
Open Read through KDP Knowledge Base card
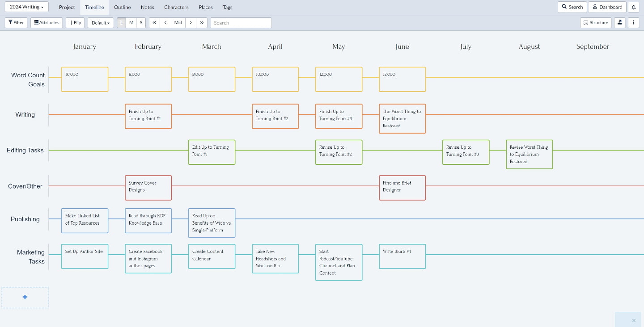click(148, 221)
